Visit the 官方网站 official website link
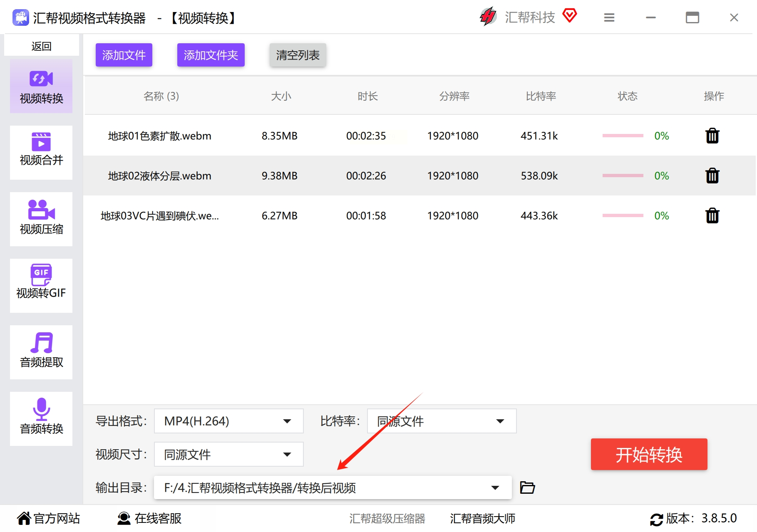Screen dimensions: 757x532 point(49,518)
